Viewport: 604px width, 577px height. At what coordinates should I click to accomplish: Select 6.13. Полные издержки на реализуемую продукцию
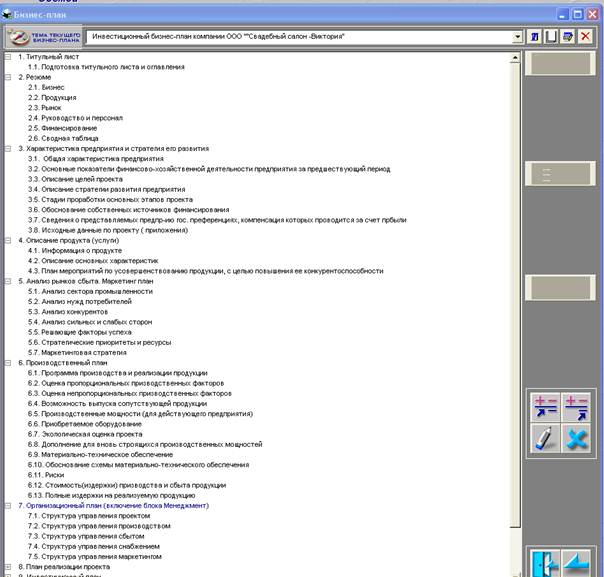[111, 496]
